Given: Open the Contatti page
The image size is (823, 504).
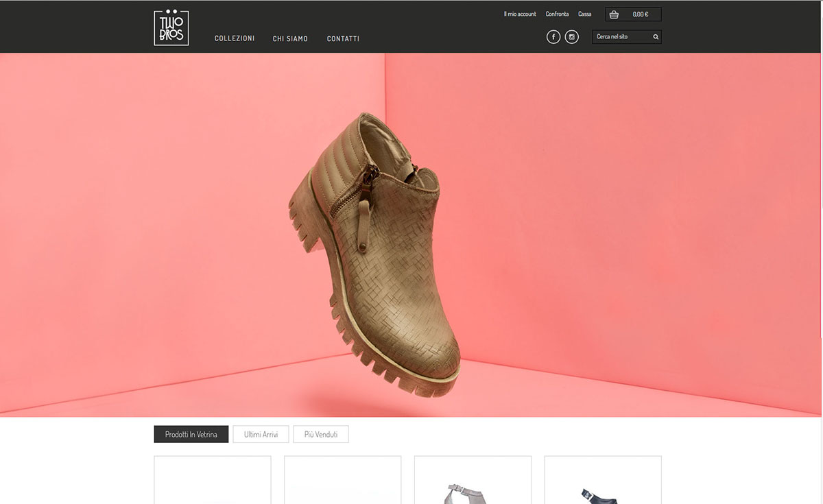Looking at the screenshot, I should [x=343, y=38].
